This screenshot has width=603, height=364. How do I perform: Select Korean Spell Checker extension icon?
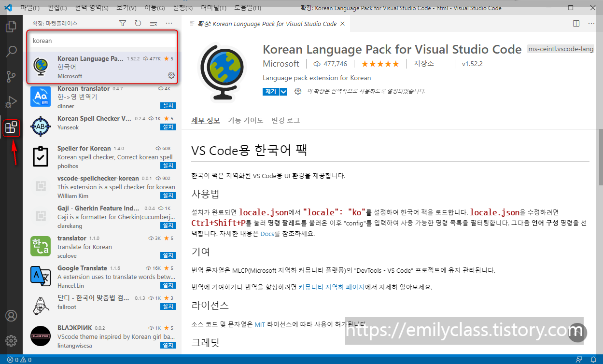pos(41,127)
